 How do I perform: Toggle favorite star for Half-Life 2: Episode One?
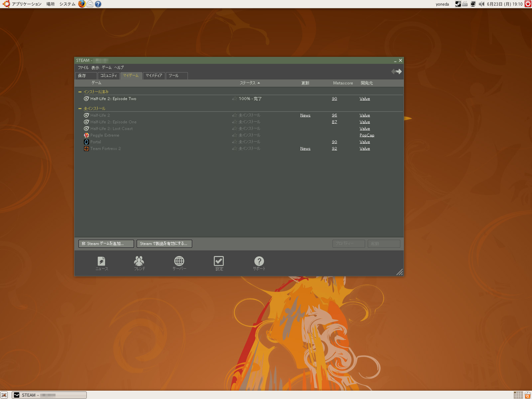(234, 122)
